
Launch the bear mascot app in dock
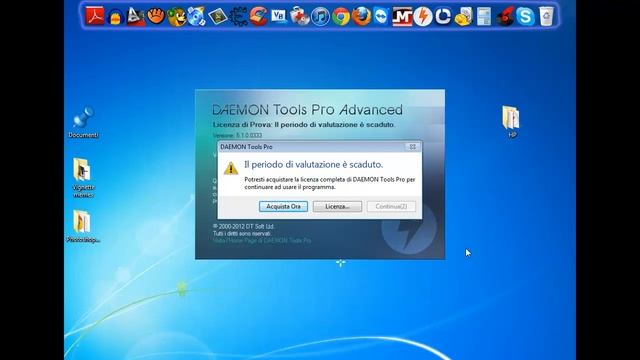point(177,17)
